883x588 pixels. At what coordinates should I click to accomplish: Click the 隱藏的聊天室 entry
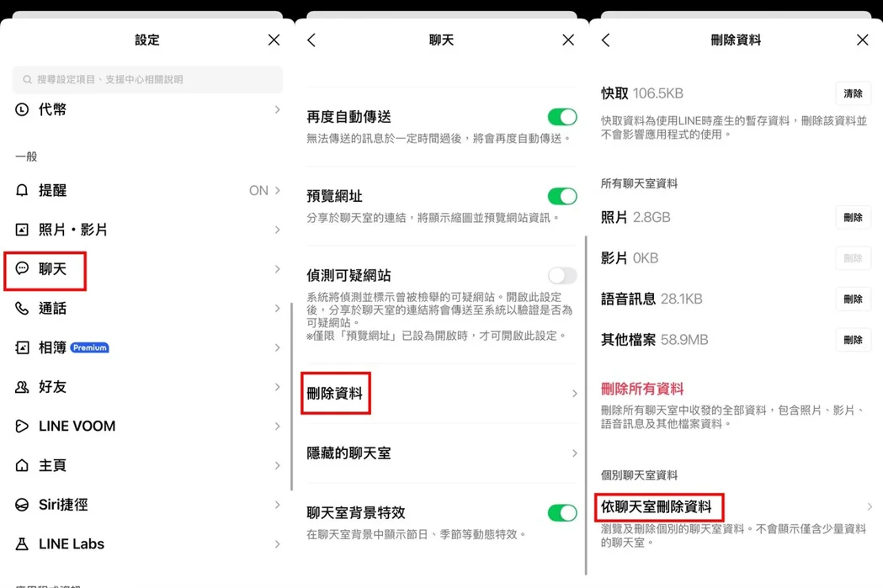point(348,453)
